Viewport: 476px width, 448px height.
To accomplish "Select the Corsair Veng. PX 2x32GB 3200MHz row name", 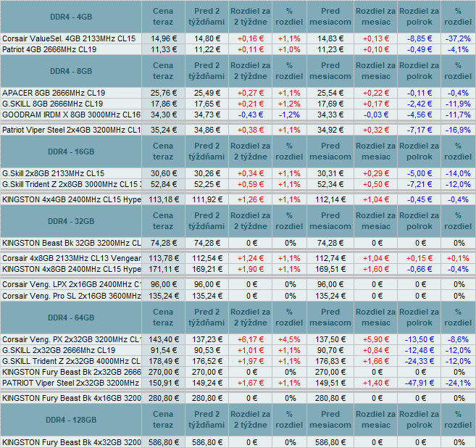I will click(71, 339).
